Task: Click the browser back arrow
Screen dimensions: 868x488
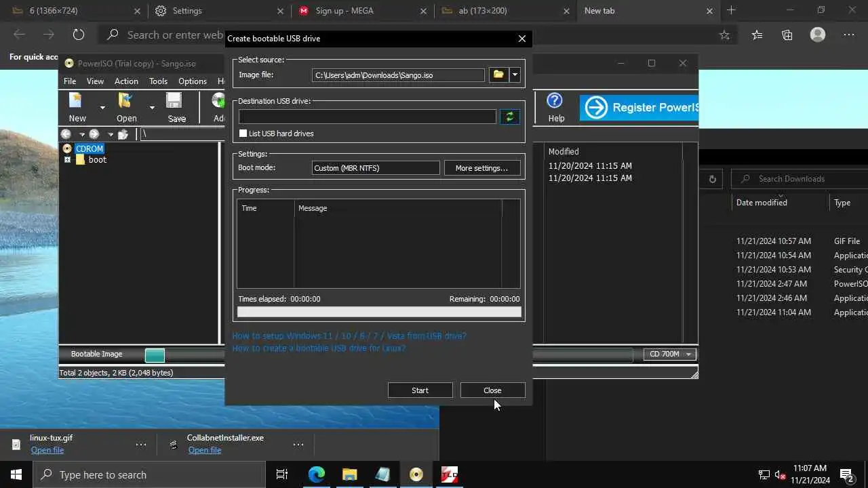Action: [x=19, y=35]
